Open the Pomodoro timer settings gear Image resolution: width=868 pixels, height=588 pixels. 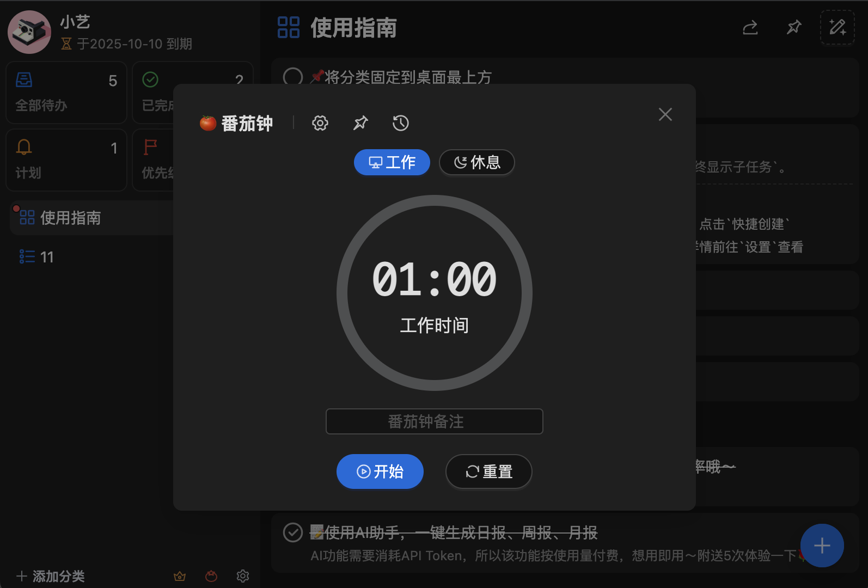tap(320, 123)
